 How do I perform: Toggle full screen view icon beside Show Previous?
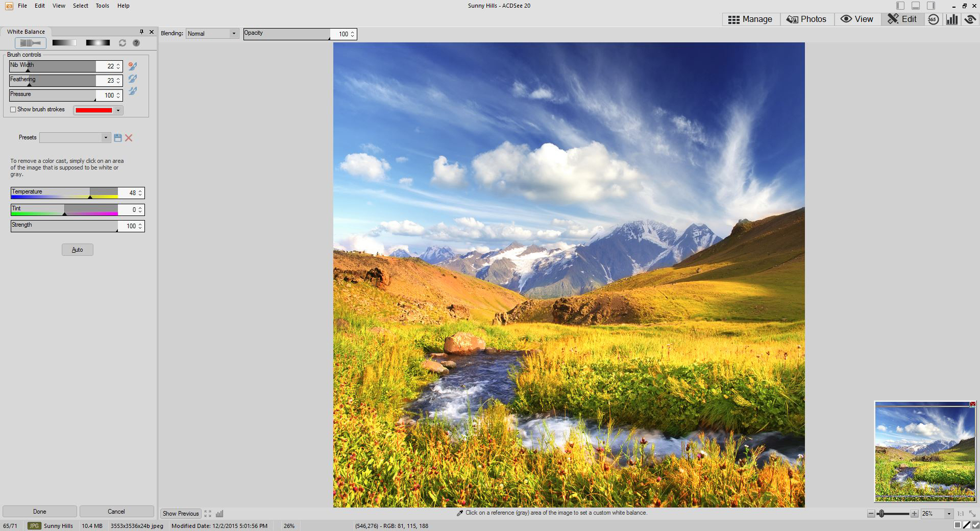(x=208, y=514)
